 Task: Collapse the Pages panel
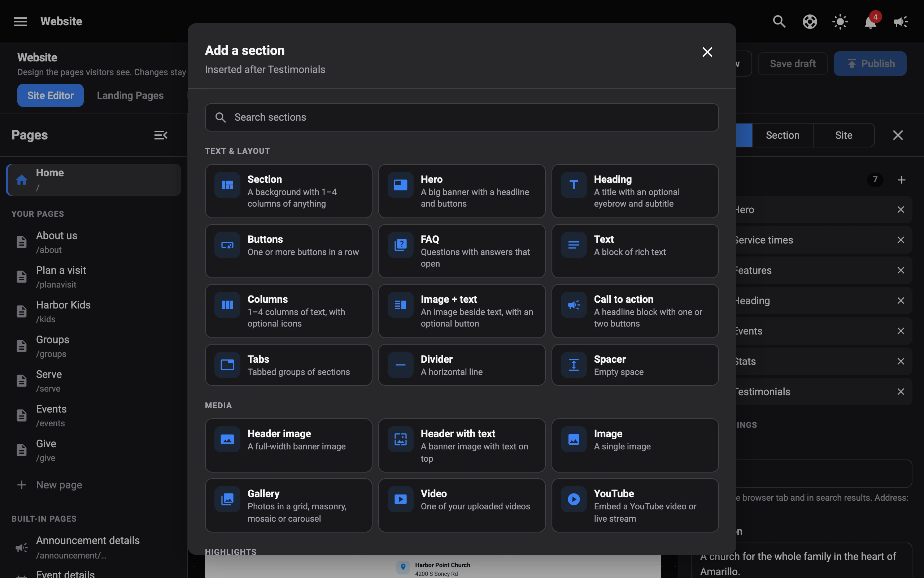coord(161,135)
